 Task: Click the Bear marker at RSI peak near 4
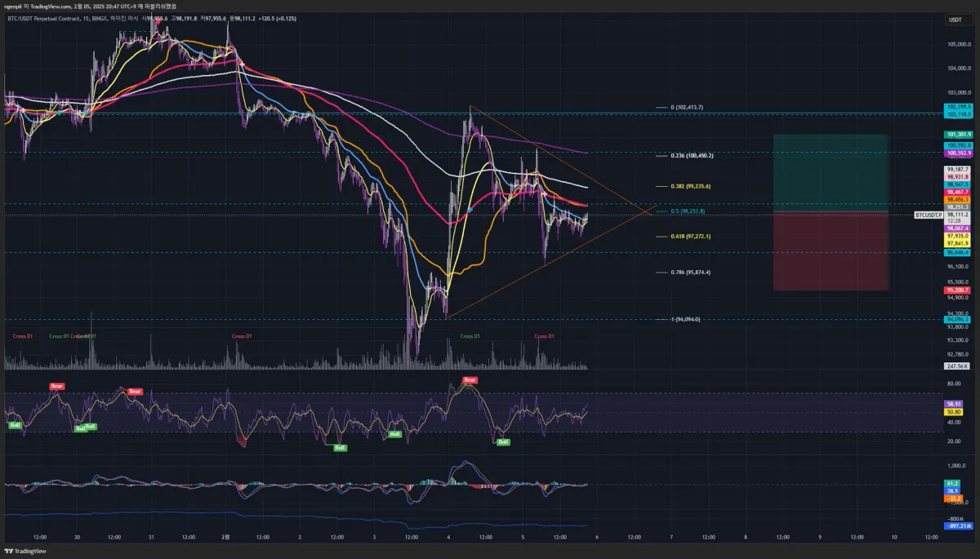click(470, 379)
